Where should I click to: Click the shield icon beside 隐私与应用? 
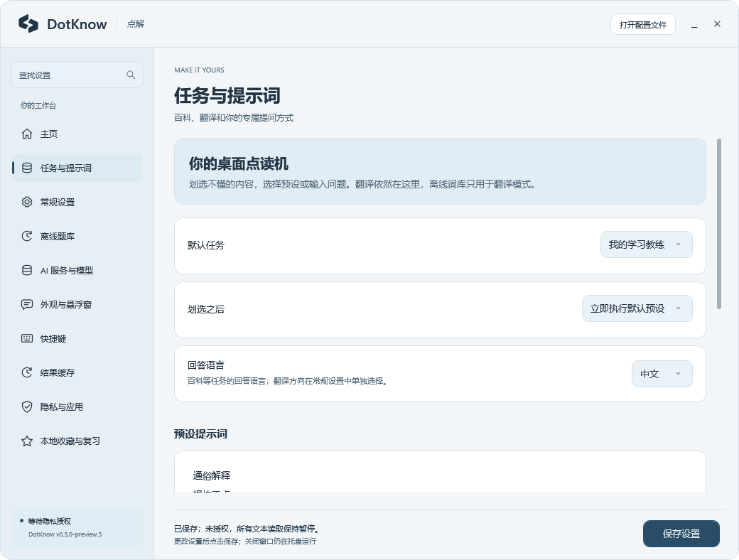(27, 406)
